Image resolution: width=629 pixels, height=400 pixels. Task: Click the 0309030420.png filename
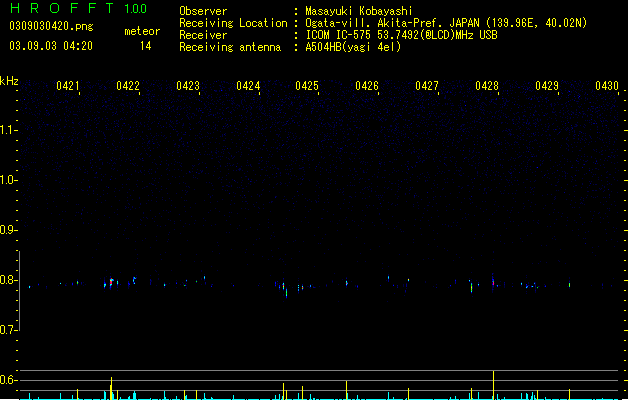pyautogui.click(x=51, y=27)
